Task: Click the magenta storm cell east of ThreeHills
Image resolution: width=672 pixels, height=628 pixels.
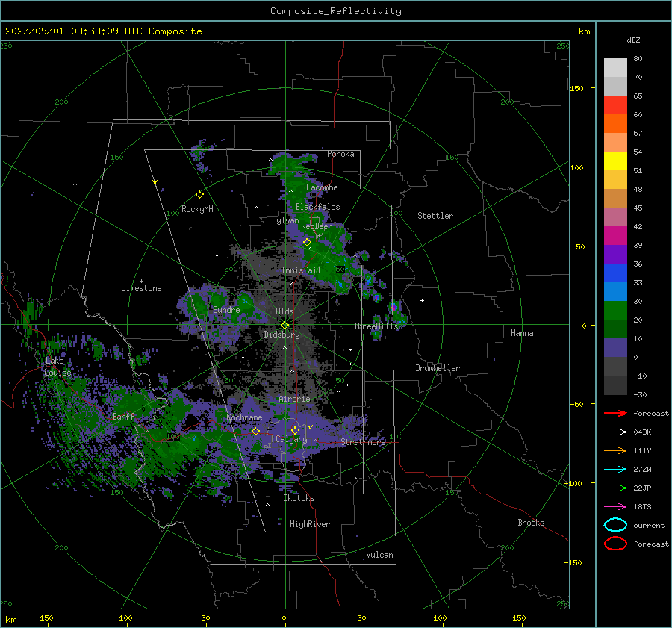Action: (393, 307)
